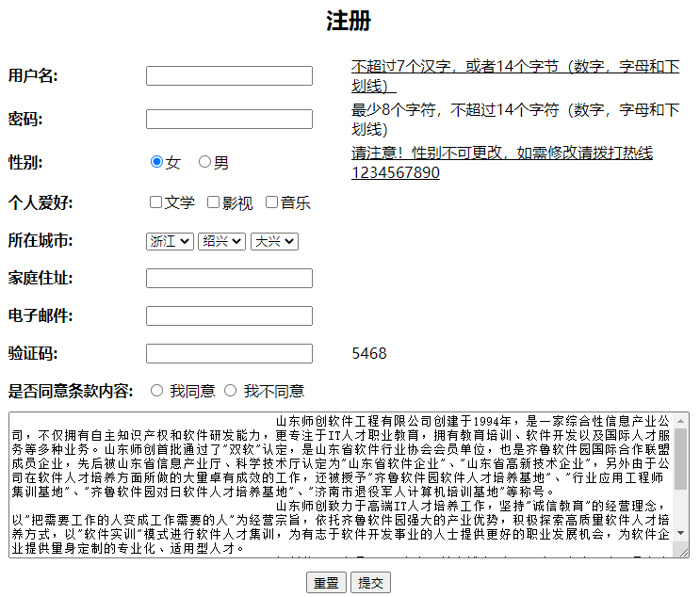
Task: Focus the 密码 password field
Action: coord(229,120)
